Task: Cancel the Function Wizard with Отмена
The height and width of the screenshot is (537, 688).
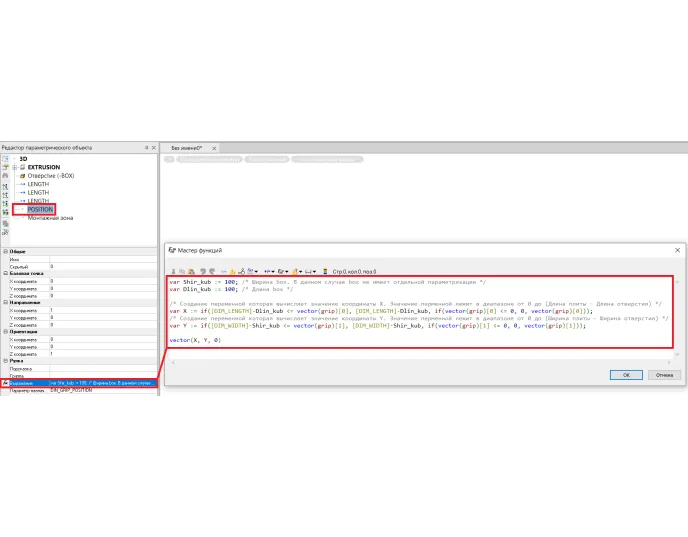Action: (664, 375)
